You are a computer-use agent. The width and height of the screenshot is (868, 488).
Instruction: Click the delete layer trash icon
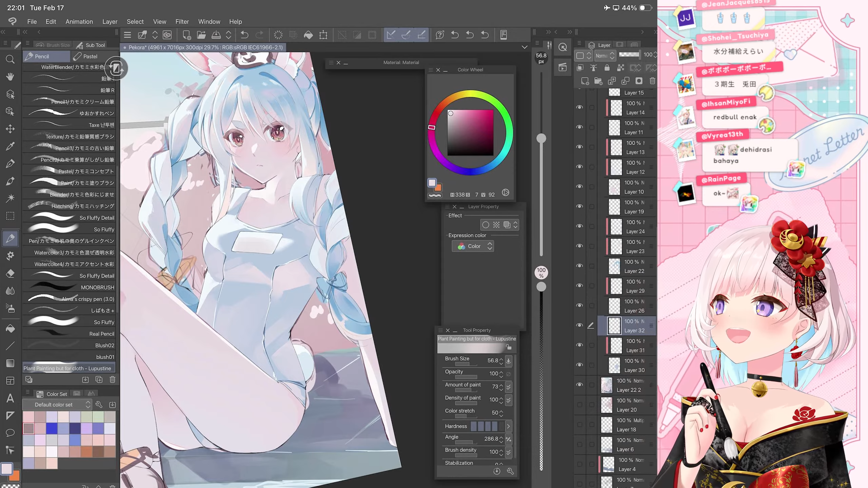(x=652, y=81)
